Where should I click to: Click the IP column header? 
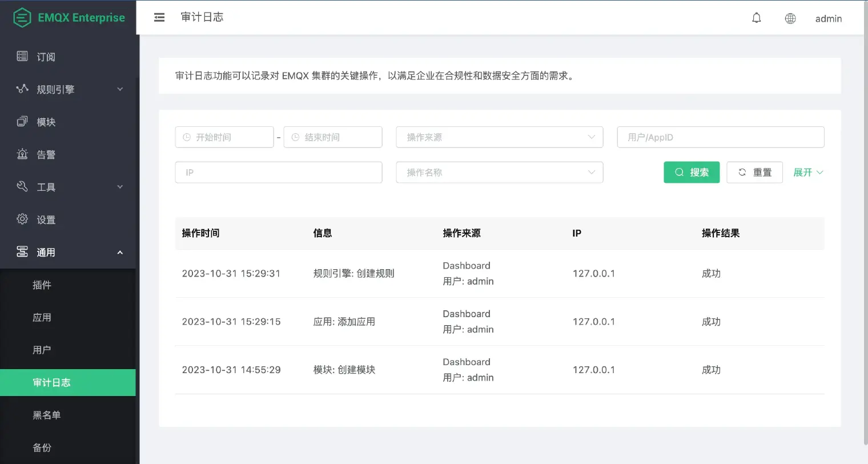pyautogui.click(x=577, y=233)
